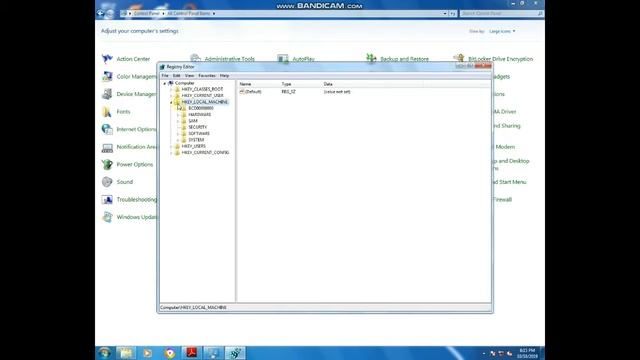Open the Favorites menu in Registry Editor

coord(207,76)
